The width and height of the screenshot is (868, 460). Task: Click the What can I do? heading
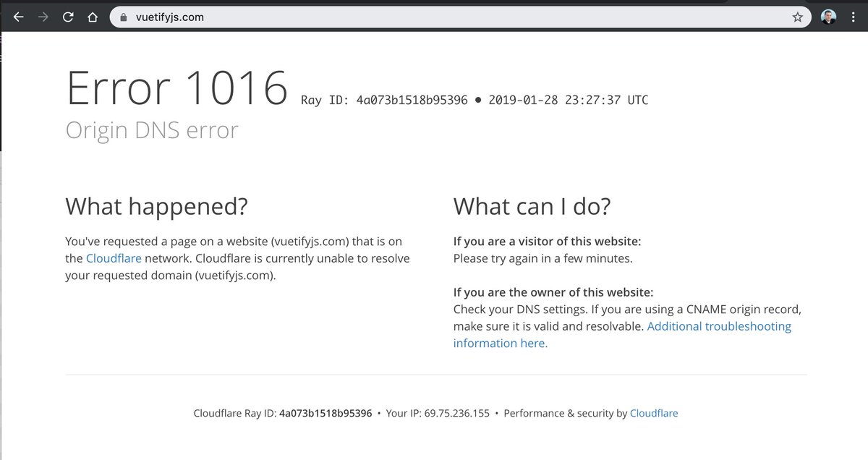[532, 207]
